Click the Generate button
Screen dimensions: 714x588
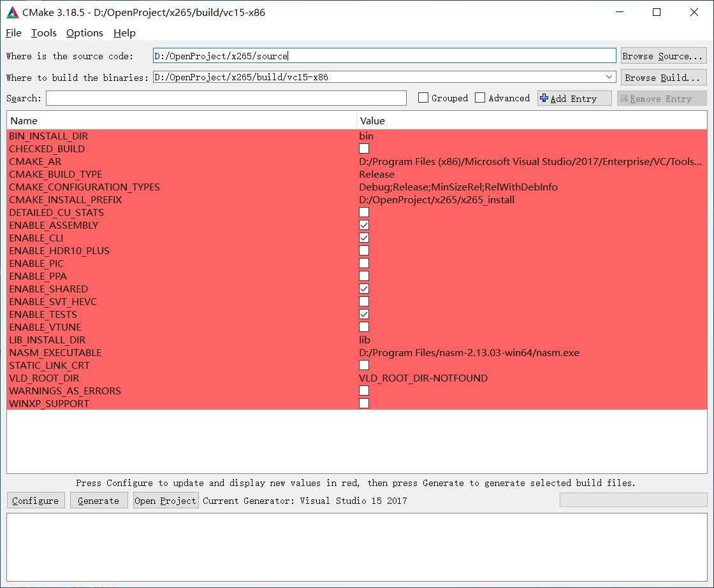click(x=99, y=501)
